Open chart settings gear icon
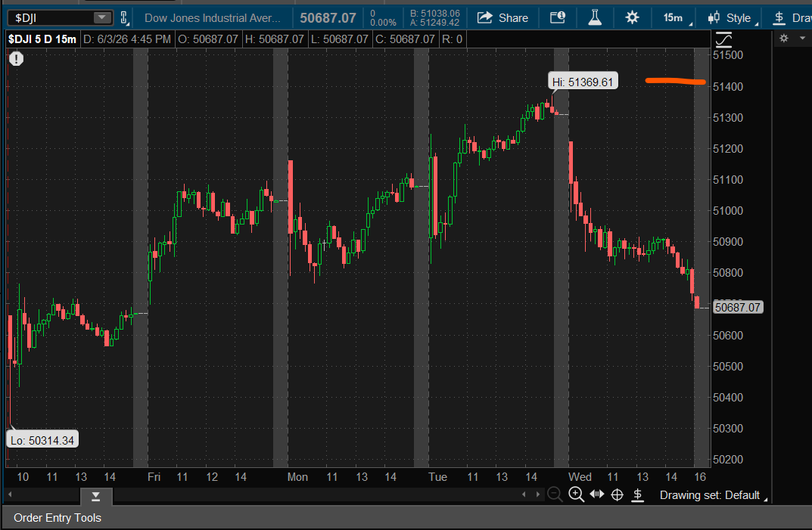 (632, 18)
